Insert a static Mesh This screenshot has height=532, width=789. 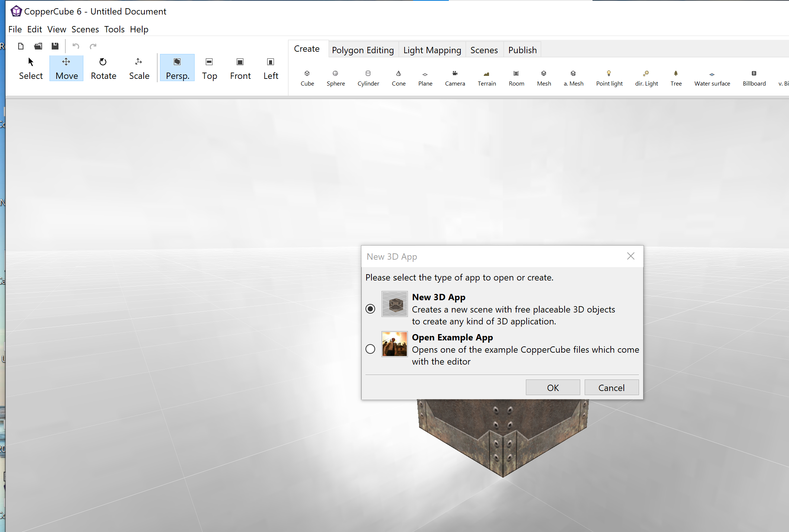point(544,78)
